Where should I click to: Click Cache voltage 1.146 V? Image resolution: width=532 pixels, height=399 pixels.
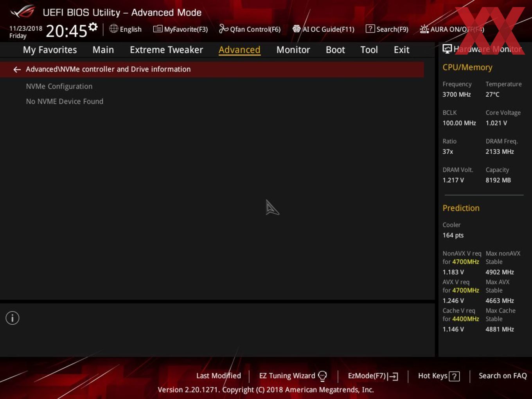pyautogui.click(x=453, y=329)
